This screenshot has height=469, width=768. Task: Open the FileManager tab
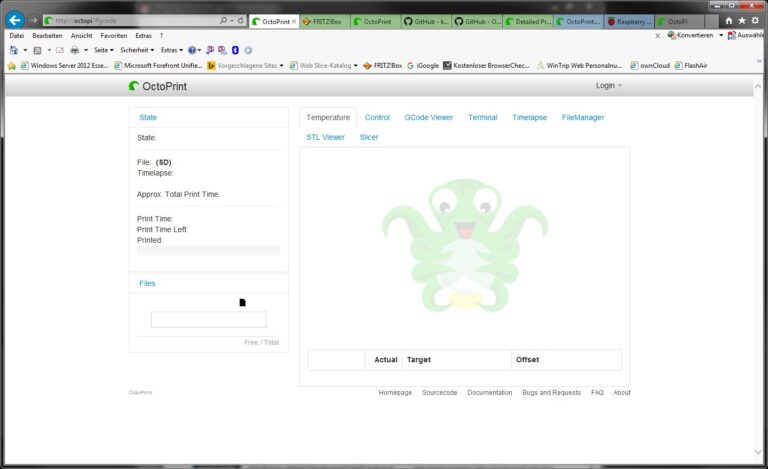point(583,117)
